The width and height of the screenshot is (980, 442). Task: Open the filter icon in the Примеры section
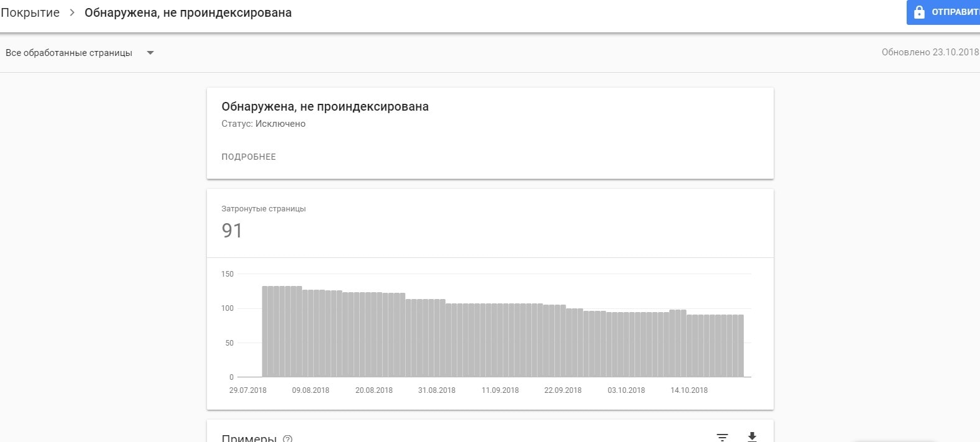(722, 437)
